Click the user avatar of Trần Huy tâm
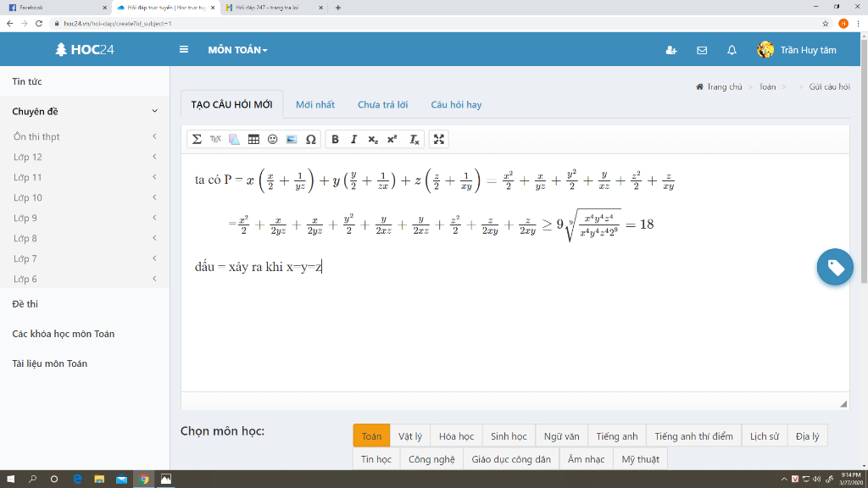This screenshot has width=868, height=488. [x=765, y=50]
